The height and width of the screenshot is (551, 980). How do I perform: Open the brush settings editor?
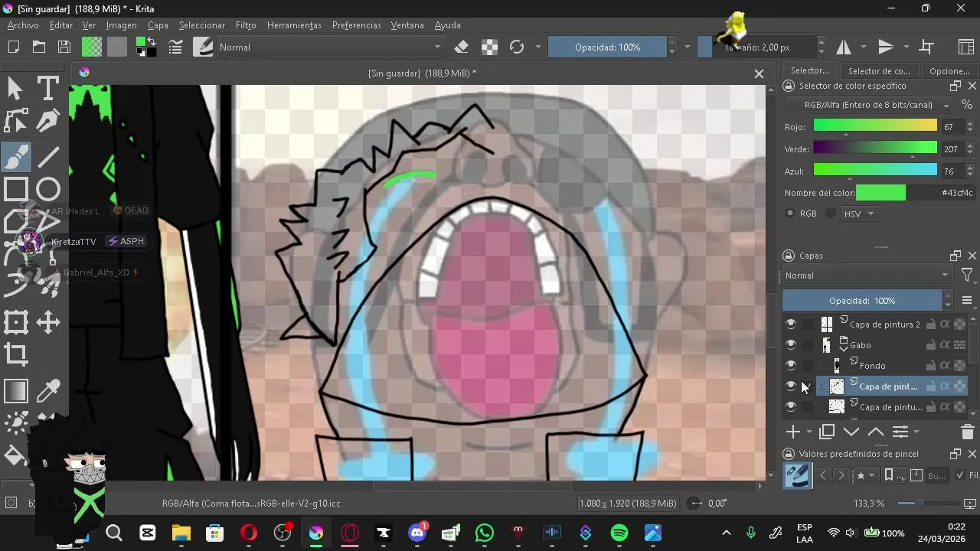pos(175,47)
